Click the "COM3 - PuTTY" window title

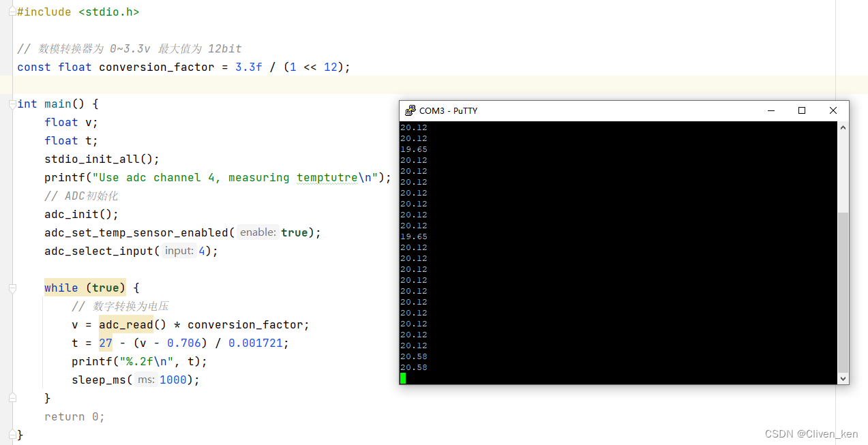pyautogui.click(x=448, y=111)
